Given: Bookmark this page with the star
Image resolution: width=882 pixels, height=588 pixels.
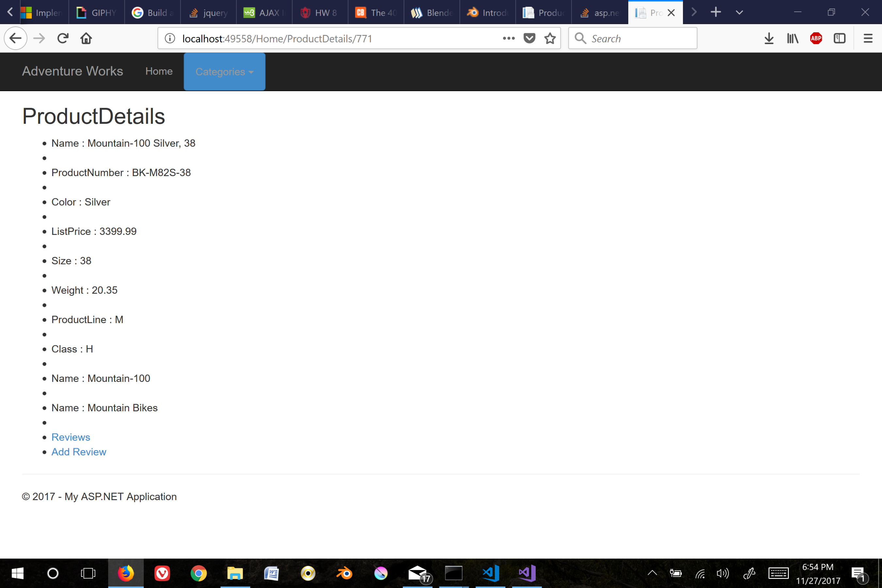Looking at the screenshot, I should (550, 38).
